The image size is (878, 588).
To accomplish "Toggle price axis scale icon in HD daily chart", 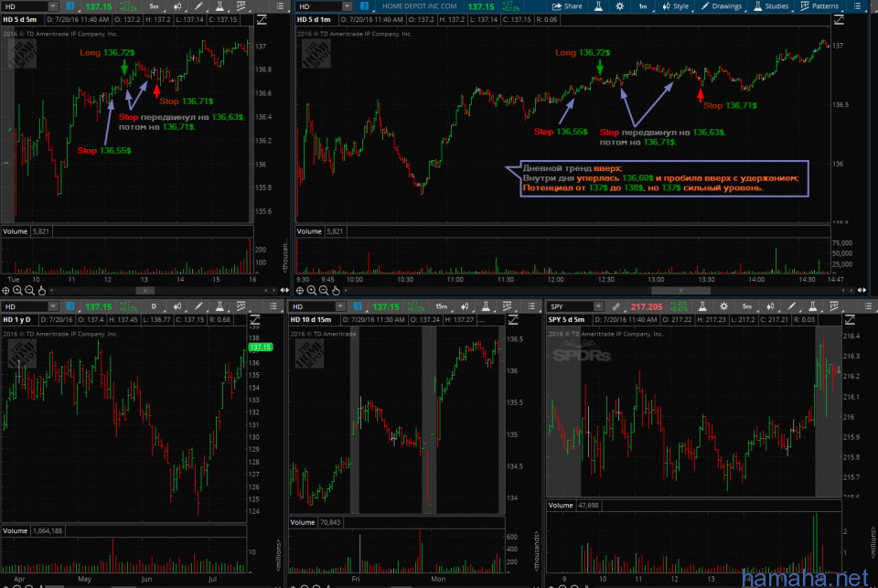I will 255,320.
